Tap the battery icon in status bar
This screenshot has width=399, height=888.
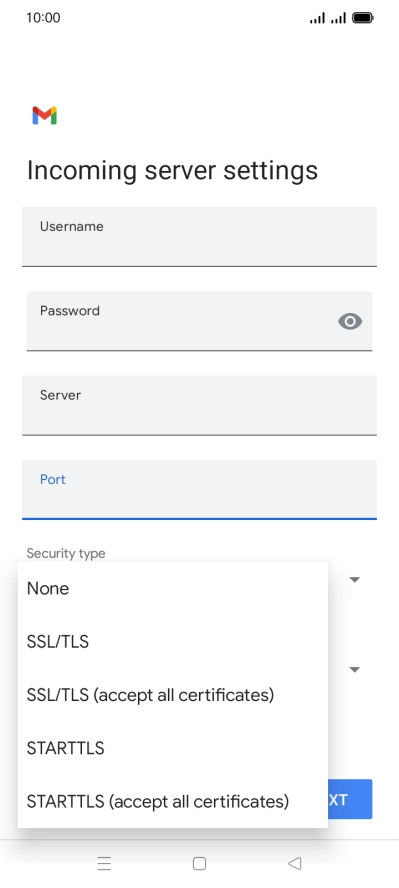(x=362, y=18)
